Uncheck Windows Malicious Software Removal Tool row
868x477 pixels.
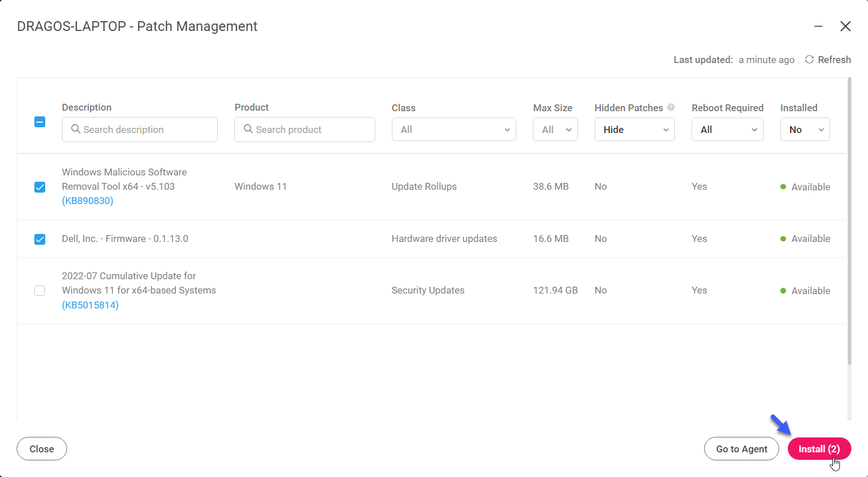(x=40, y=187)
